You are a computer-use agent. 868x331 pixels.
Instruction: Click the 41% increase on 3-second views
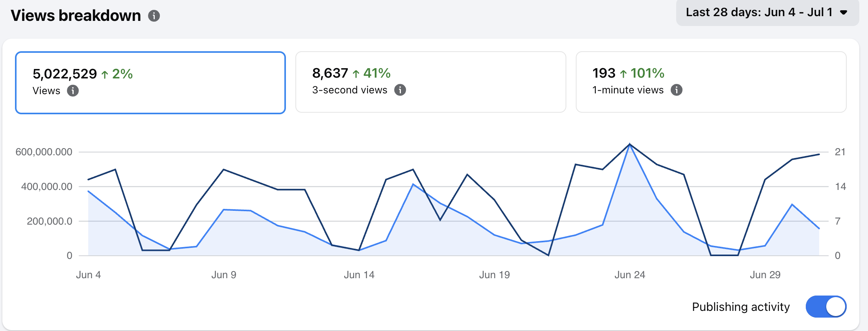[371, 73]
